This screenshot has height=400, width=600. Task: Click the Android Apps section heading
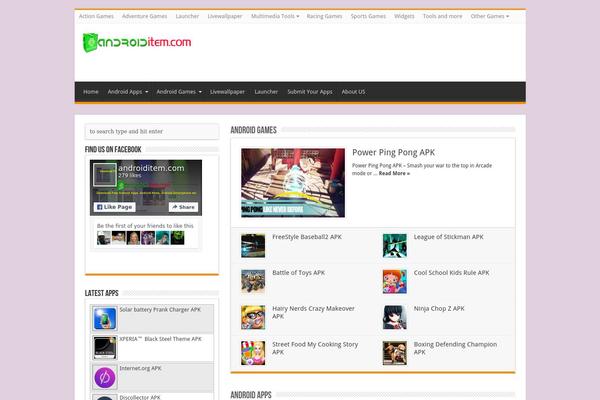tap(251, 395)
